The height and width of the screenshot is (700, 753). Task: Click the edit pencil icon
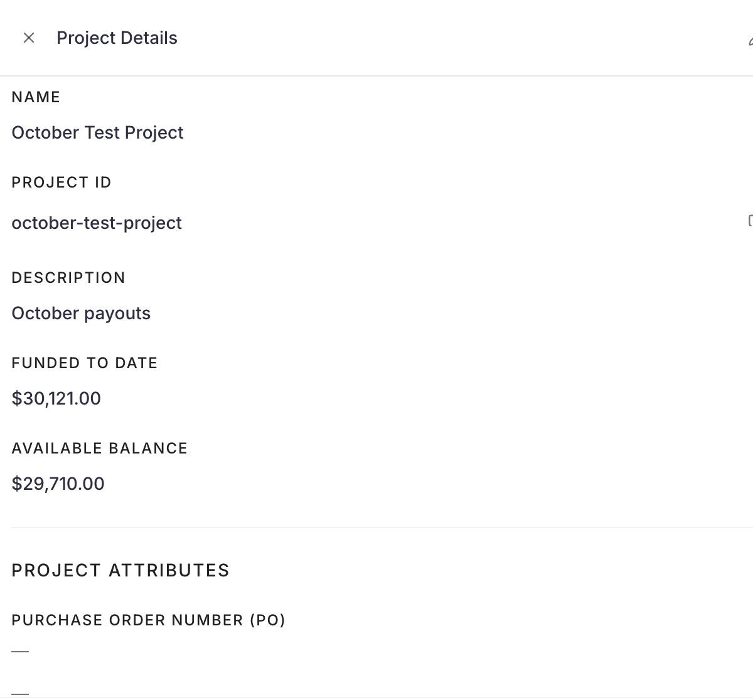tap(750, 41)
